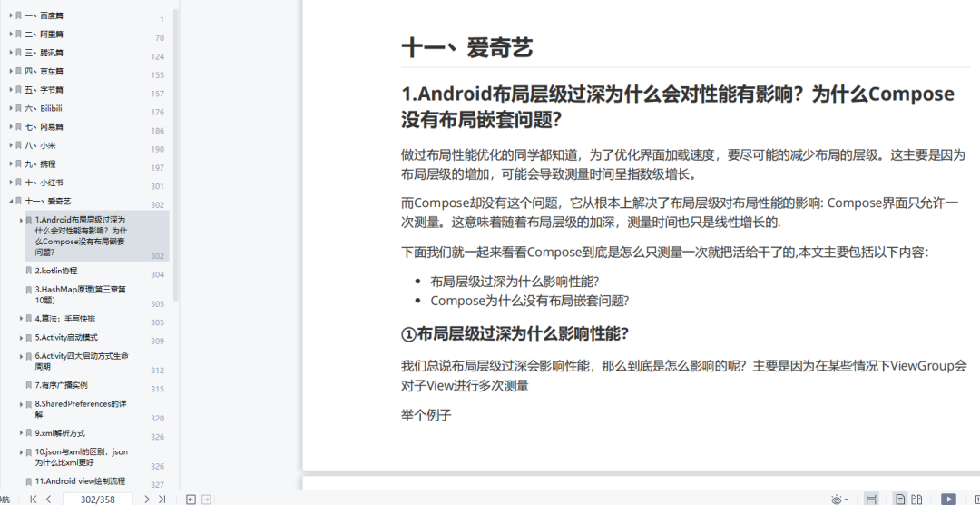
Task: Click the bookmark icon beside 七、网易篇
Action: 19,127
